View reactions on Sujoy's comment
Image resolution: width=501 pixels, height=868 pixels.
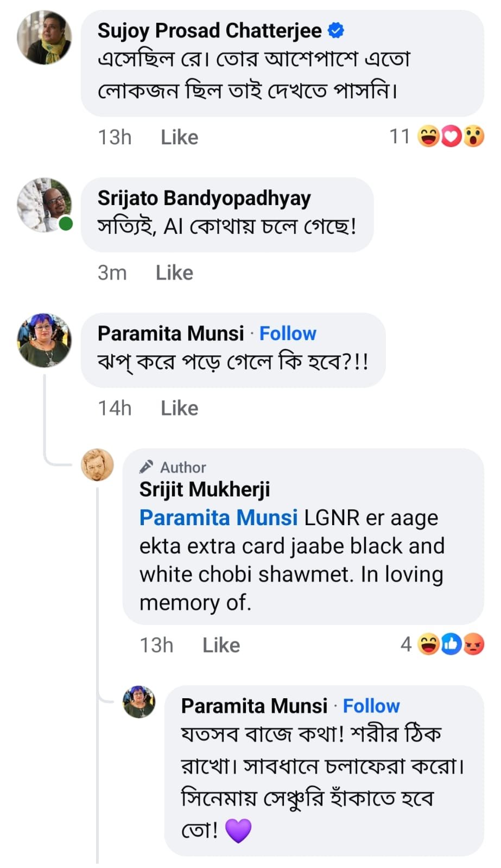450,136
